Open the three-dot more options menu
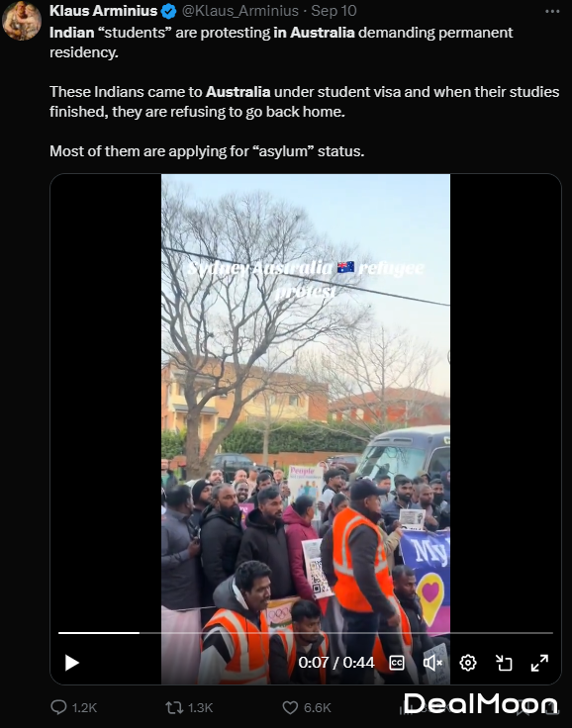This screenshot has width=572, height=728. pos(552,11)
